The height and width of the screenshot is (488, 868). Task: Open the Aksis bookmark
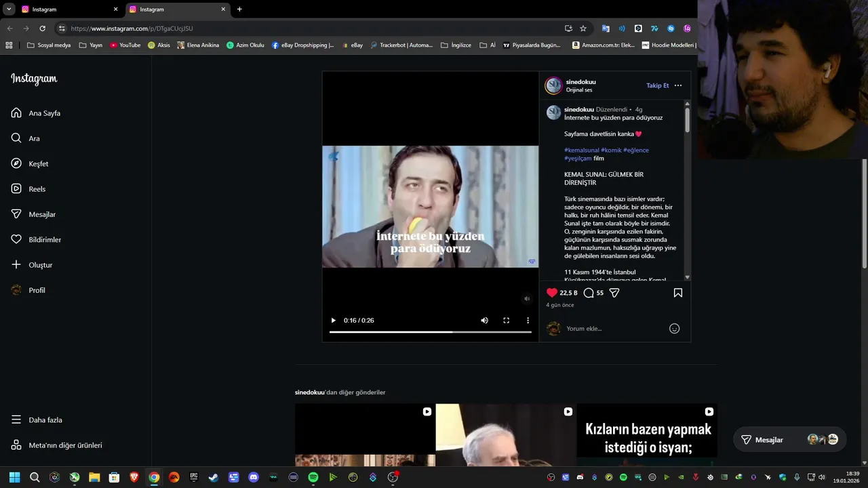[x=159, y=45]
